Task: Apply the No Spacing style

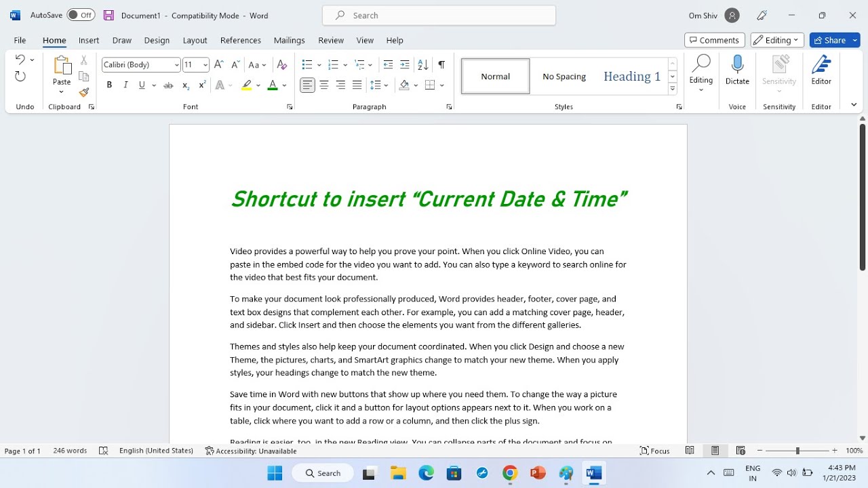Action: tap(564, 76)
